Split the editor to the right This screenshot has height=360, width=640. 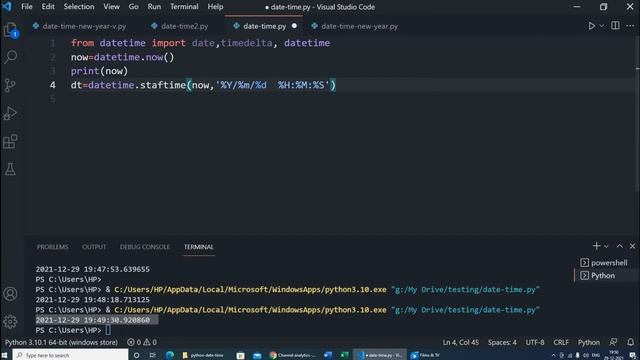[x=615, y=26]
